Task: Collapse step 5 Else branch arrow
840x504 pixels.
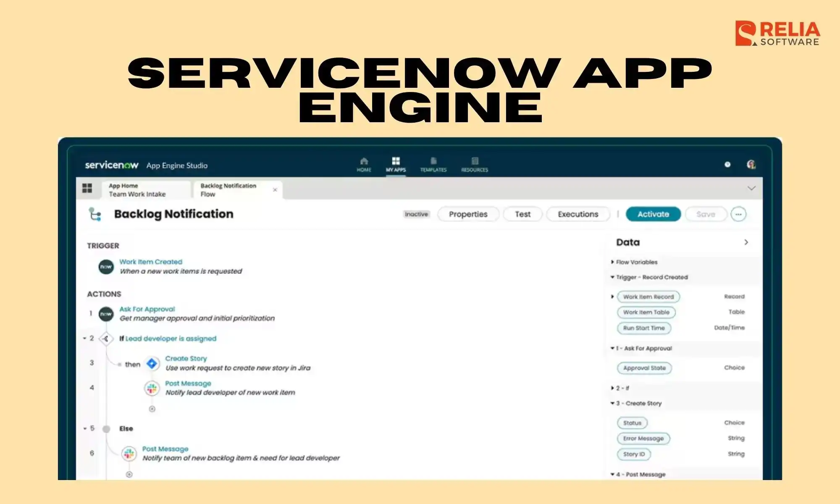Action: [85, 428]
